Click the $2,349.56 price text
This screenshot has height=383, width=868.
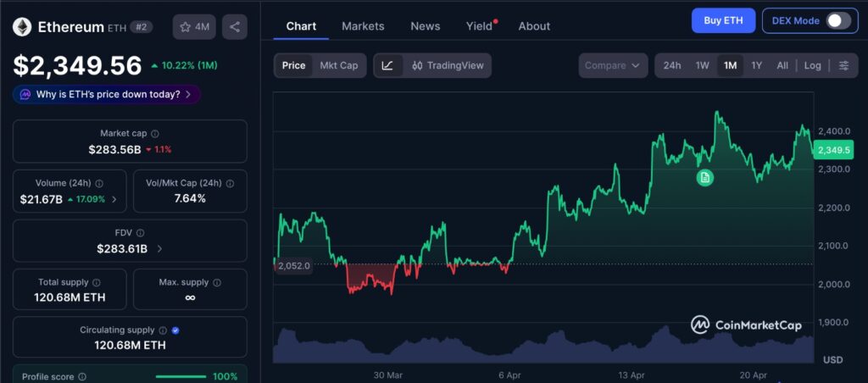pyautogui.click(x=78, y=66)
